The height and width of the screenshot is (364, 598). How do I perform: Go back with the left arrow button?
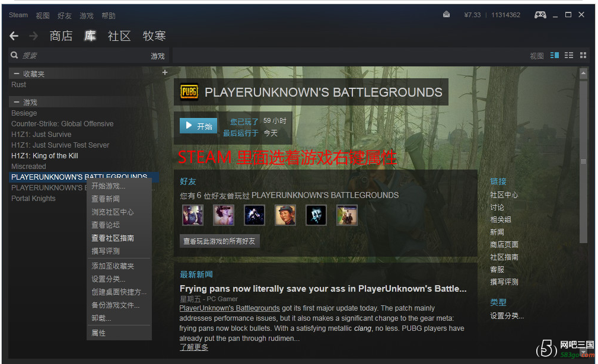14,36
